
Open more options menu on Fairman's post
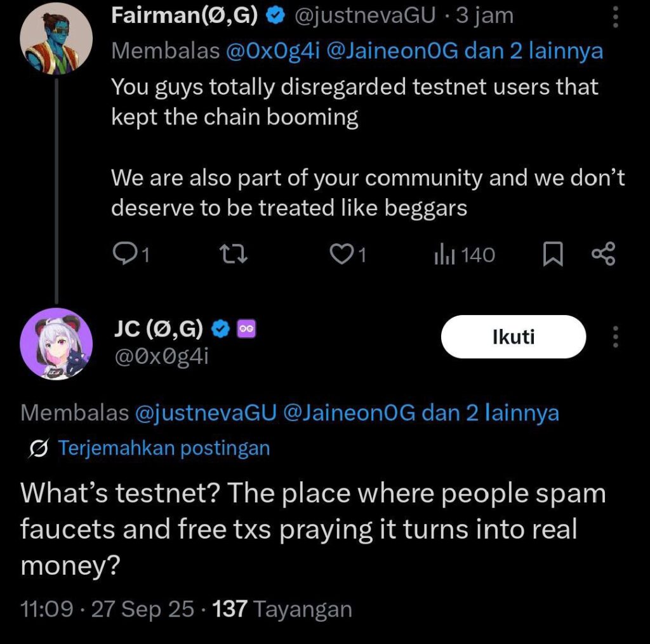point(614,17)
